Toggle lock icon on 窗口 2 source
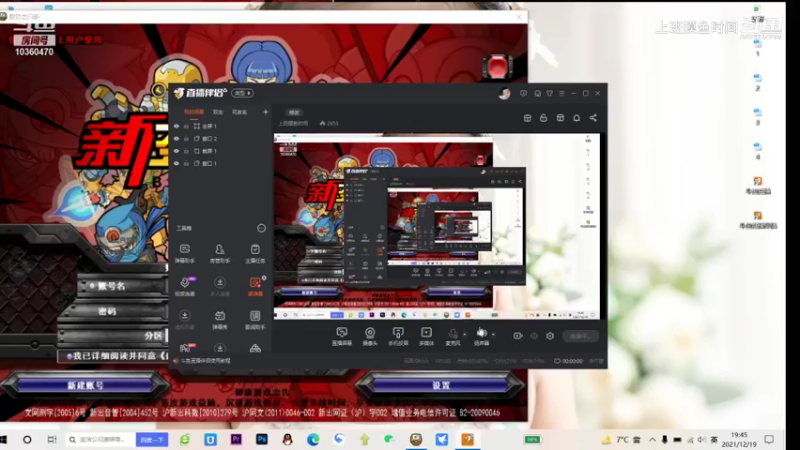This screenshot has width=800, height=450. 187,139
